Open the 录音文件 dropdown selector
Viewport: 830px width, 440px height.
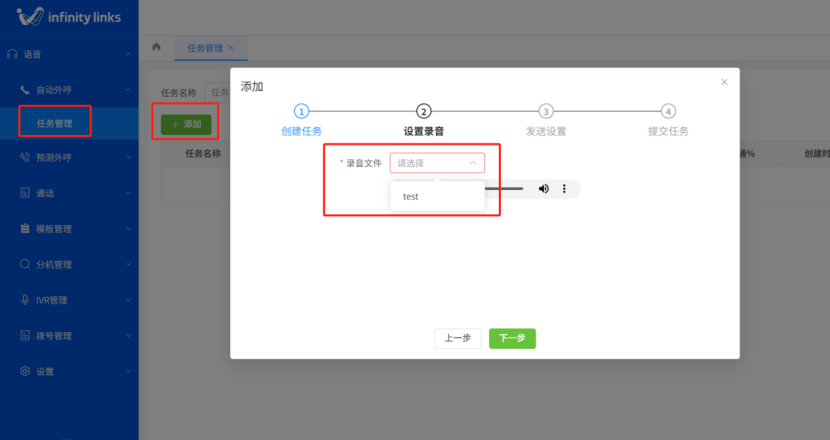tap(436, 163)
